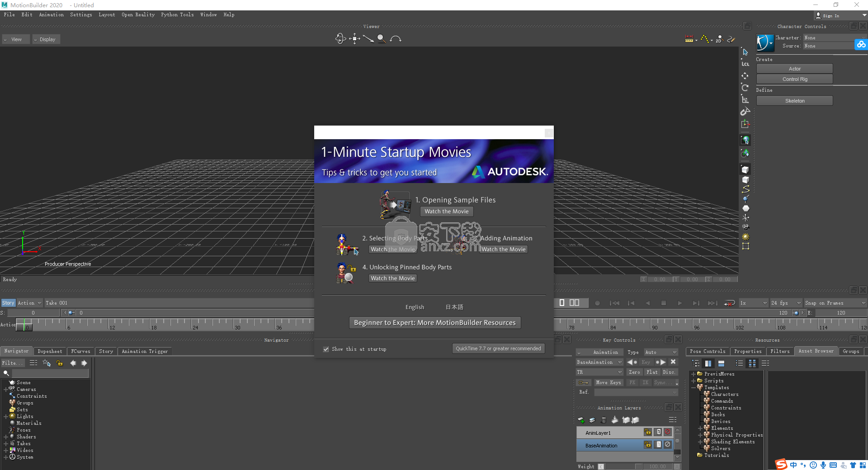Delete the animation layer with trash icon
The width and height of the screenshot is (868, 470).
click(x=604, y=420)
